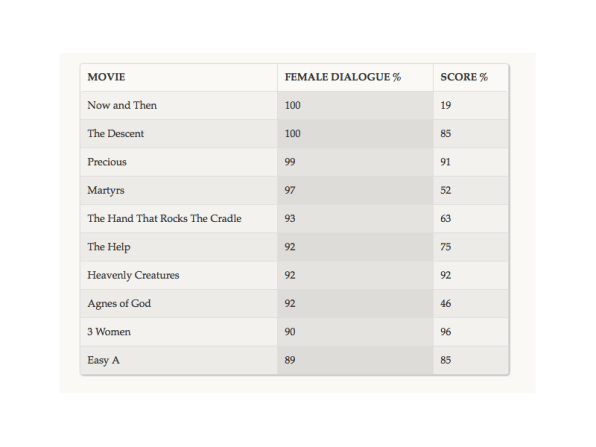Select the Now and Then row
596x447 pixels.
click(294, 105)
